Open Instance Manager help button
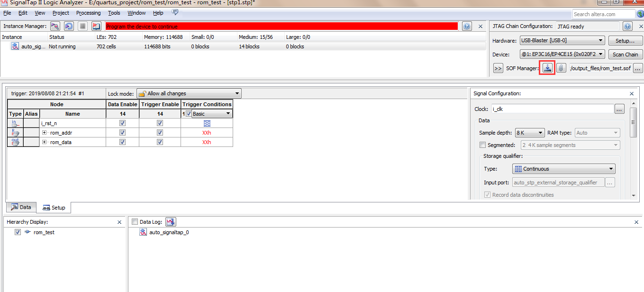 pyautogui.click(x=467, y=27)
